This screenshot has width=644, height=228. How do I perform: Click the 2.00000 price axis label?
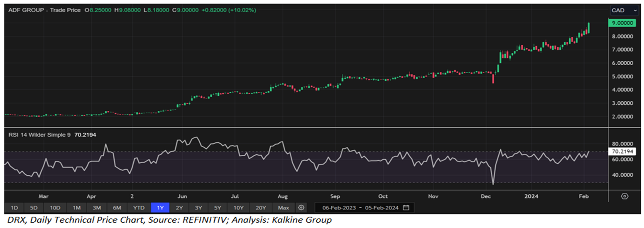click(622, 117)
